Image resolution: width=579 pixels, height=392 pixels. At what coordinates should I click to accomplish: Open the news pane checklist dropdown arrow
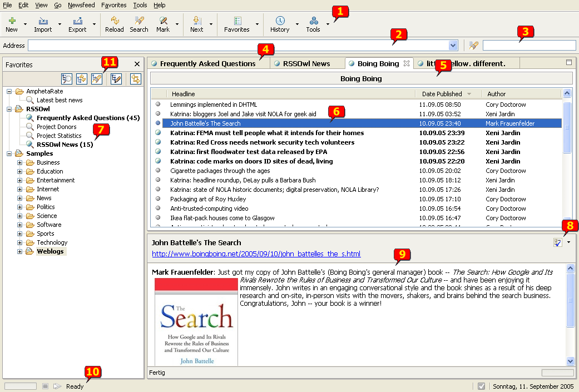coord(568,242)
